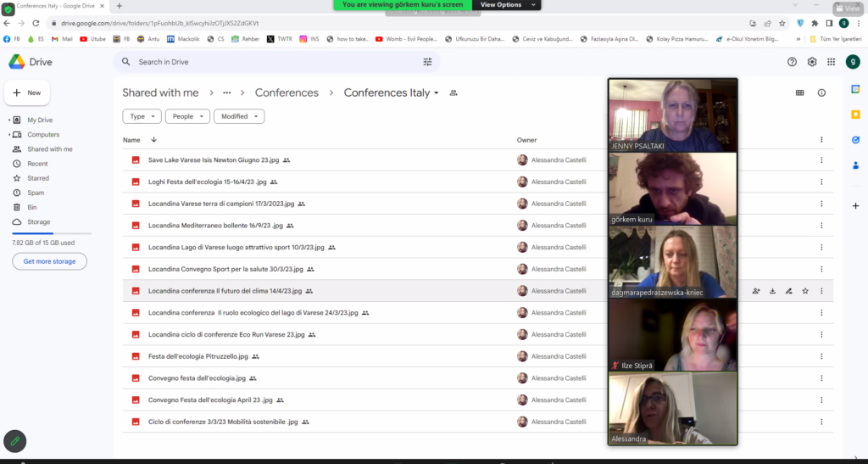The width and height of the screenshot is (868, 464).
Task: Click the Help and support icon
Action: (x=793, y=62)
